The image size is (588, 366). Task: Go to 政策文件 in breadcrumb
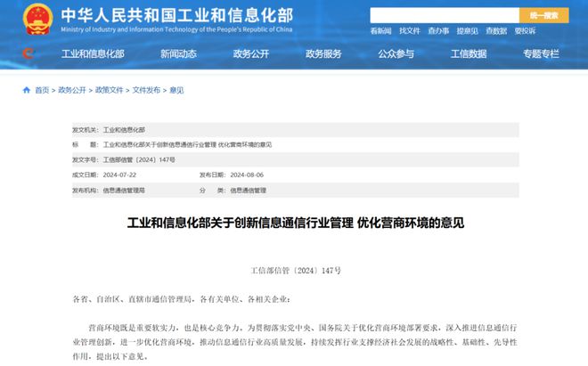(109, 90)
